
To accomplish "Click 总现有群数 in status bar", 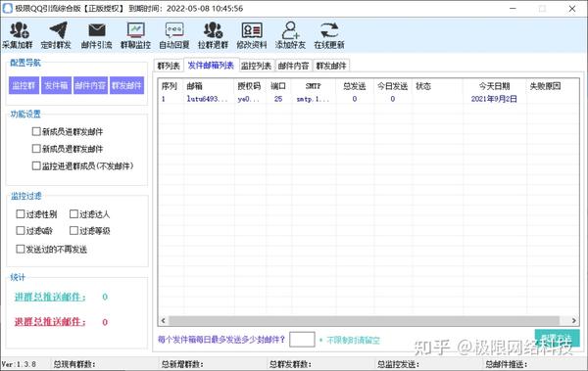I will click(74, 364).
